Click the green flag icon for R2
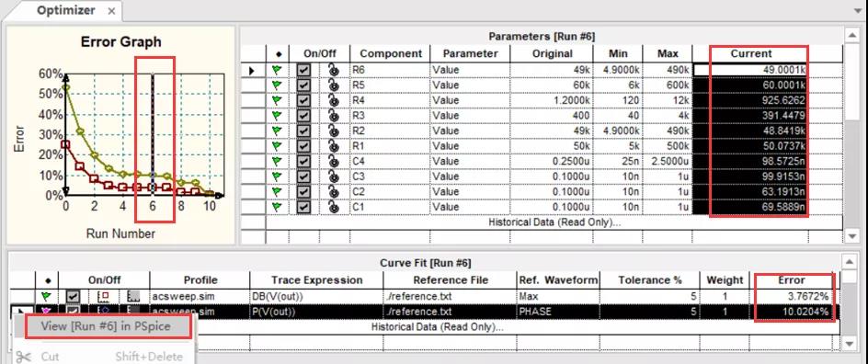Viewport: 868px width, 364px height. coord(277,131)
